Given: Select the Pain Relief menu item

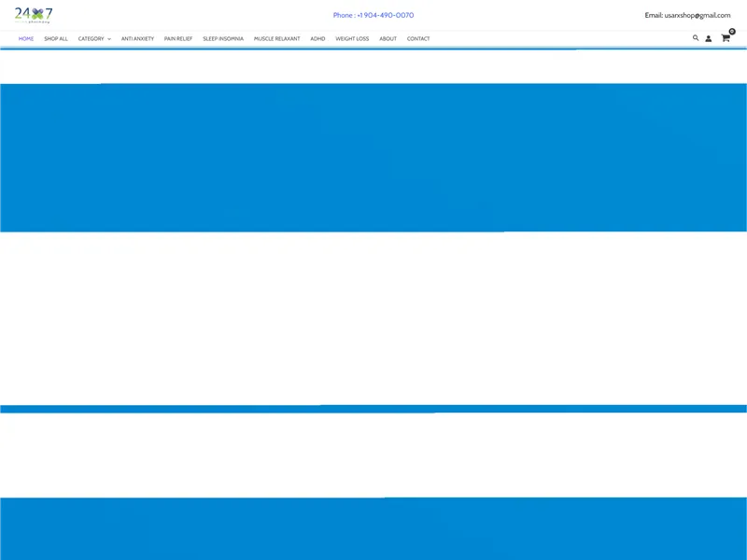Looking at the screenshot, I should pyautogui.click(x=178, y=38).
